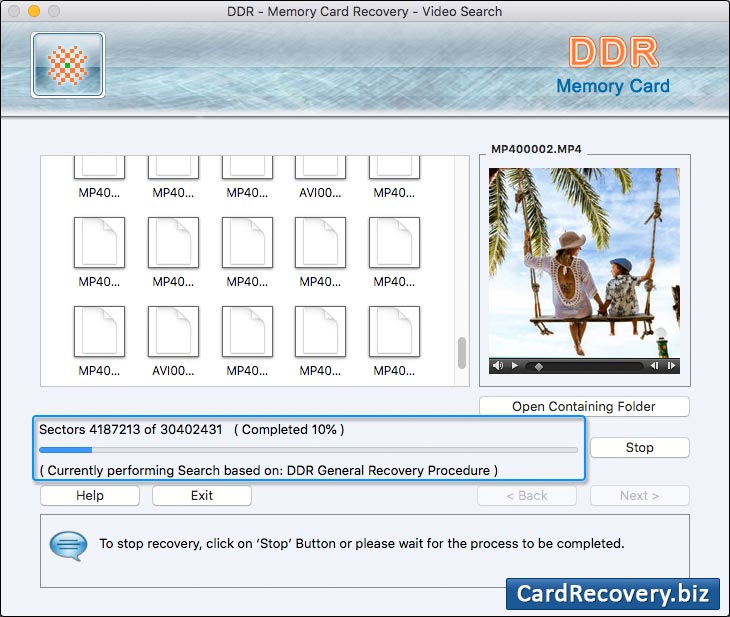Select second file icon in the middle row
Image resolution: width=730 pixels, height=617 pixels.
pyautogui.click(x=173, y=242)
